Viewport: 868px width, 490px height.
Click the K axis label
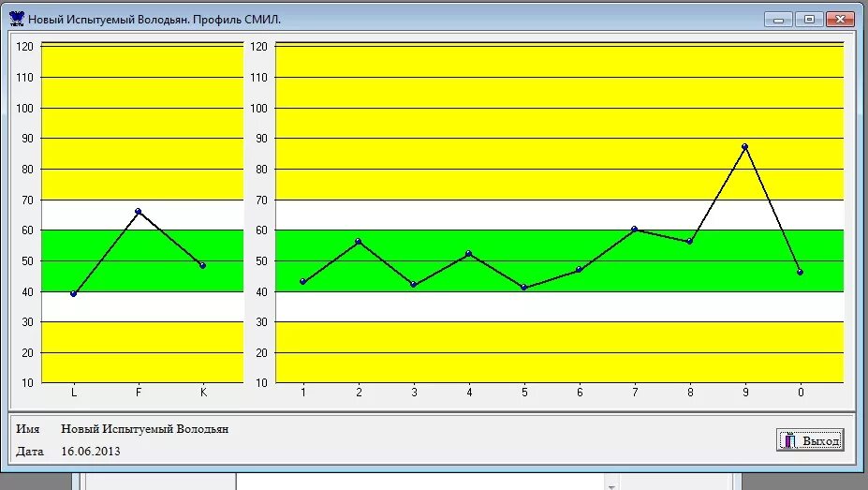[203, 393]
